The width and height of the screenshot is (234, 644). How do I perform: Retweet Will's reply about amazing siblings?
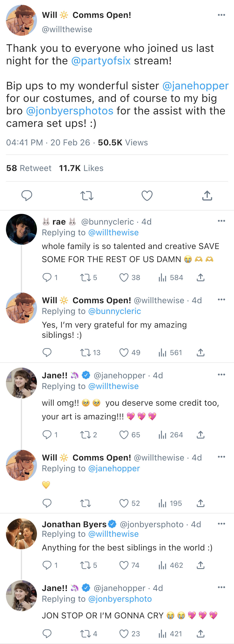pyautogui.click(x=85, y=352)
